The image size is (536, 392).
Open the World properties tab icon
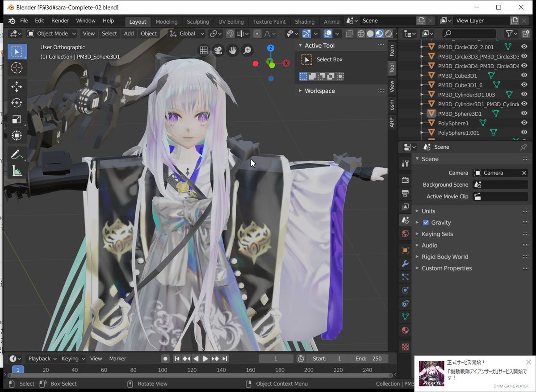(x=405, y=234)
